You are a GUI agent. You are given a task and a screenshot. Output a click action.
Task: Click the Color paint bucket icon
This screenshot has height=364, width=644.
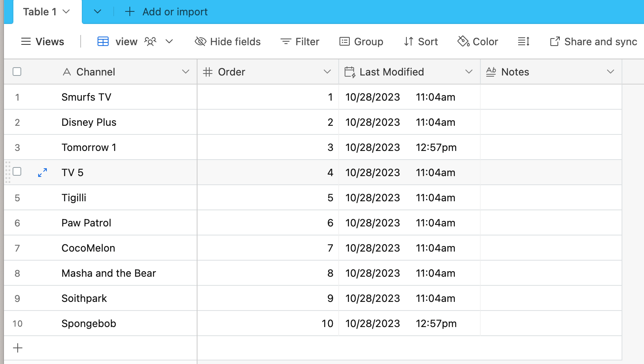click(x=463, y=41)
